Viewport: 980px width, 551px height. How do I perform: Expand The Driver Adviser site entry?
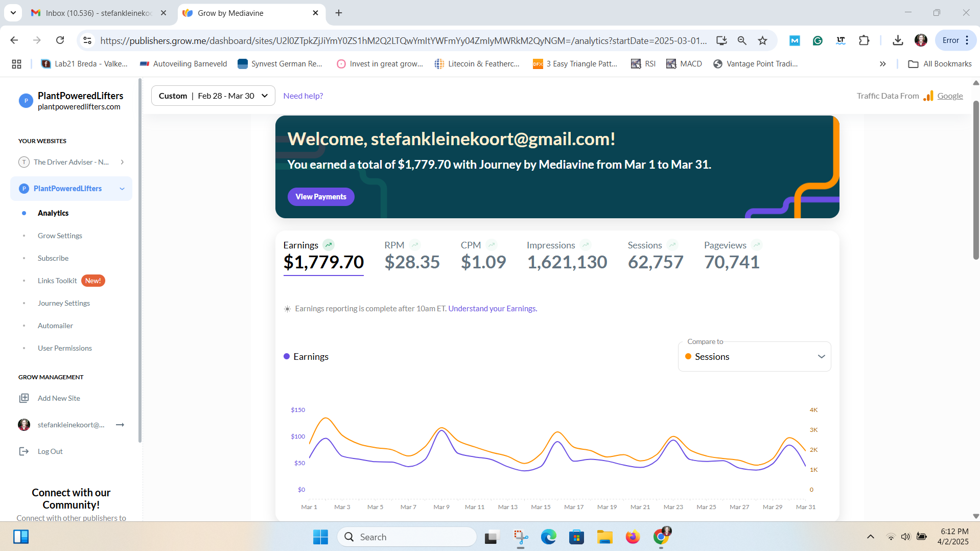122,162
